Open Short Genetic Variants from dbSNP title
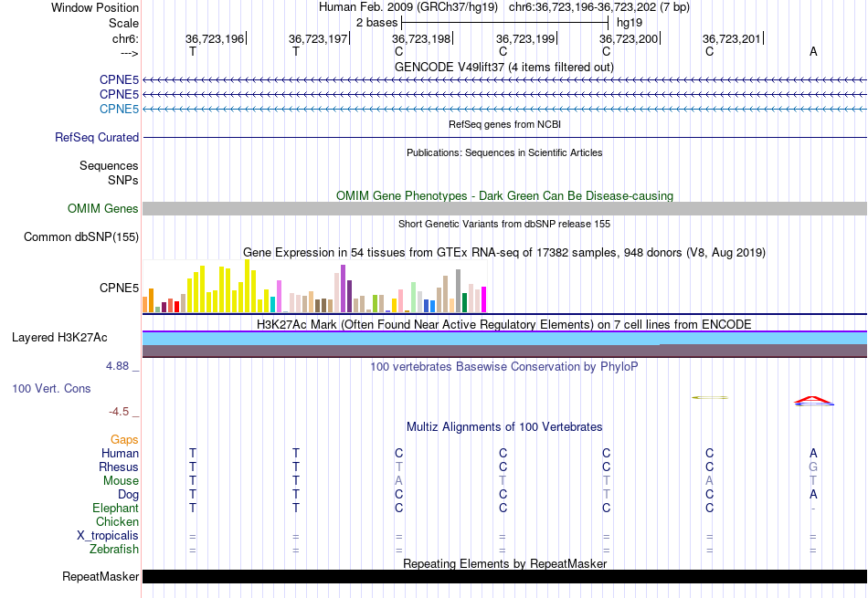This screenshot has width=868, height=598. tap(504, 224)
